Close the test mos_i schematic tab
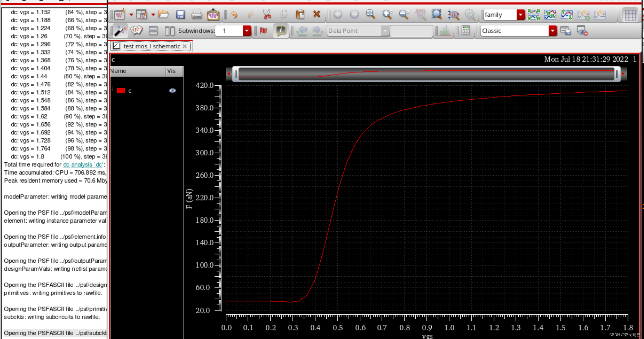 tap(185, 46)
